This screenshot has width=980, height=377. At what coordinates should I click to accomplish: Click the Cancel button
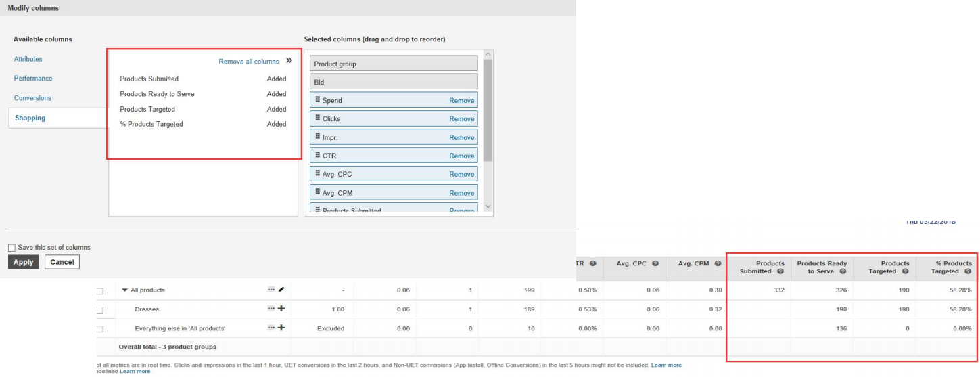pyautogui.click(x=62, y=262)
